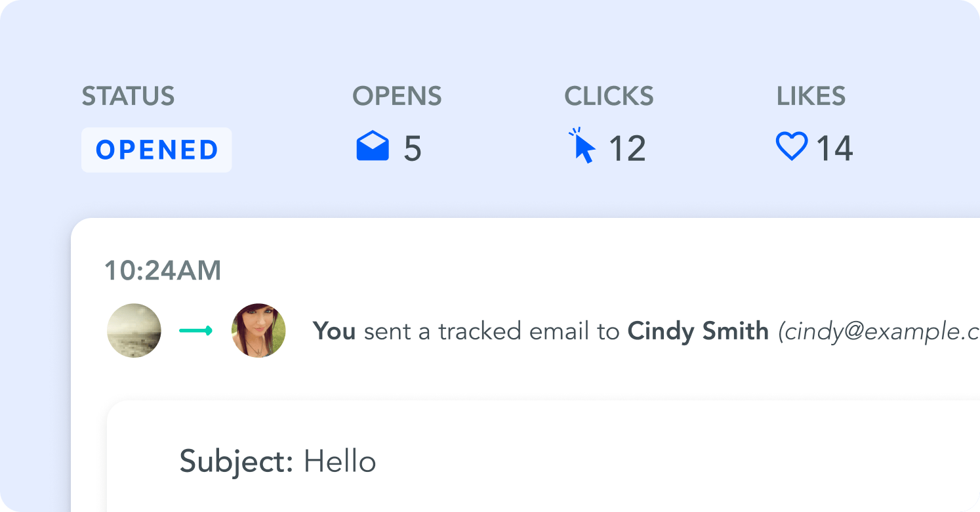The width and height of the screenshot is (980, 512).
Task: Select the CLICKS heading
Action: (609, 96)
